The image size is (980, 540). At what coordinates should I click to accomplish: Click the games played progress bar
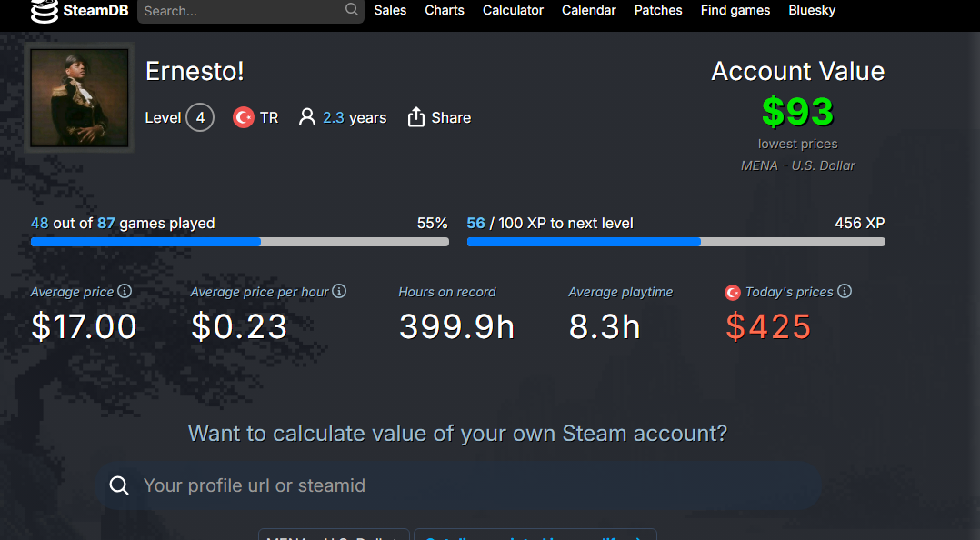point(239,242)
